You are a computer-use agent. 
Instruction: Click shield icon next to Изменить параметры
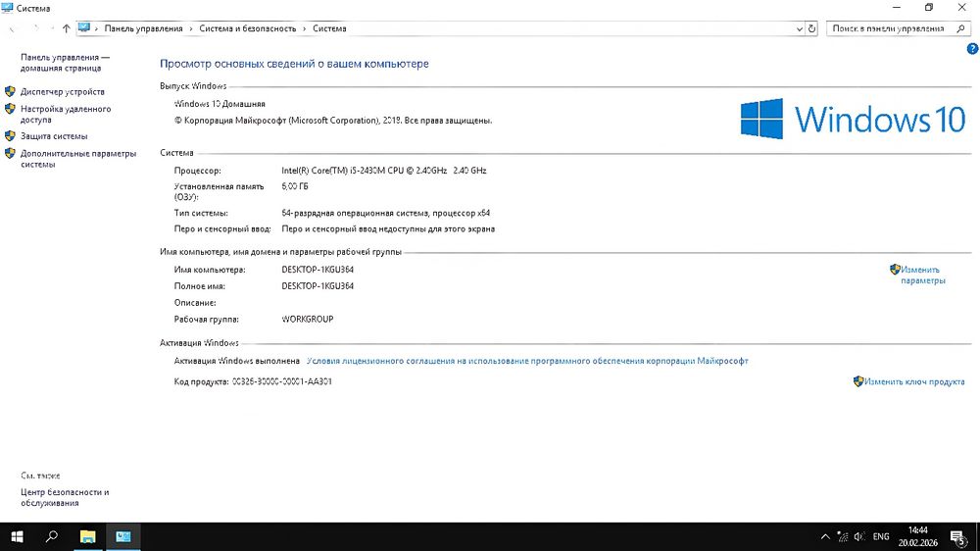click(895, 269)
